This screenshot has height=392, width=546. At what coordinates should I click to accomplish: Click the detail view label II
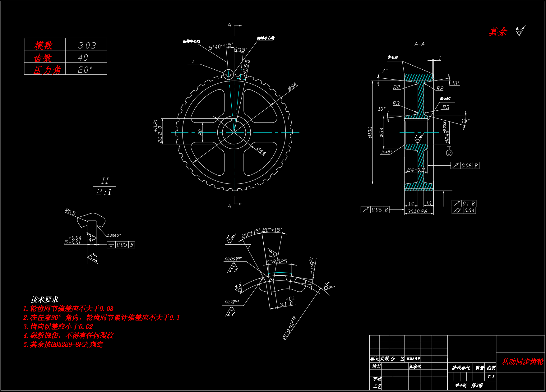tap(105, 181)
